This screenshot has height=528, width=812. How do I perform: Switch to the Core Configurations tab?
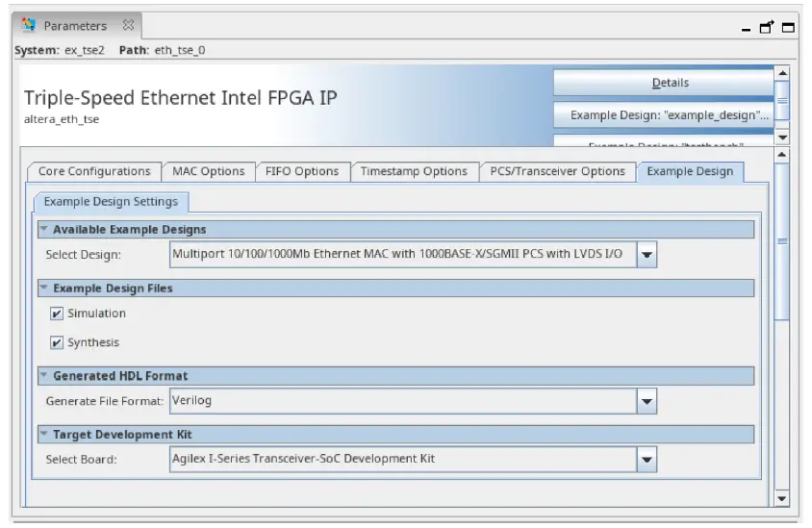[94, 171]
